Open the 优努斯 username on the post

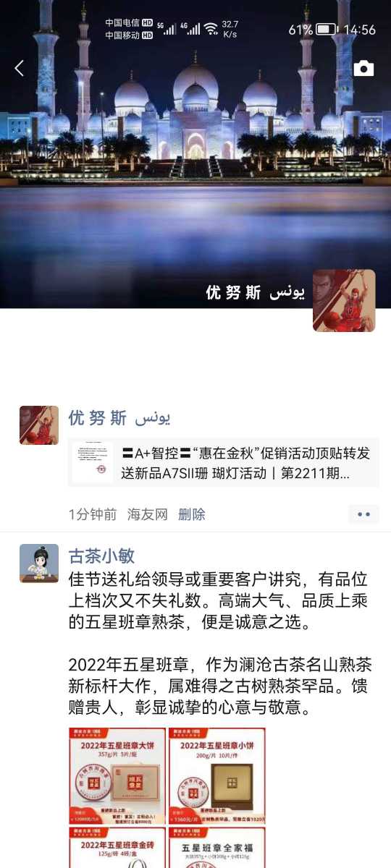point(119,418)
